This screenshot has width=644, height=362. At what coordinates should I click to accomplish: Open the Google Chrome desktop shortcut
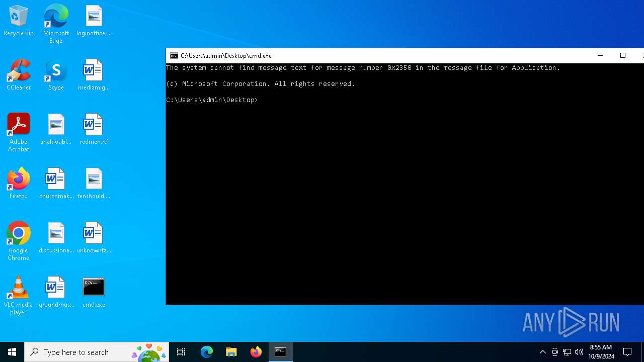click(19, 241)
